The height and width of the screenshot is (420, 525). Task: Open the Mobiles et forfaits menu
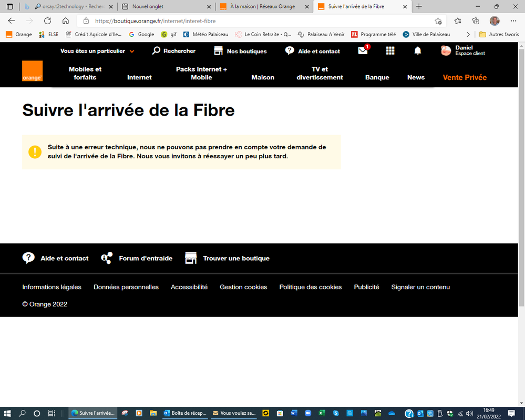click(85, 73)
